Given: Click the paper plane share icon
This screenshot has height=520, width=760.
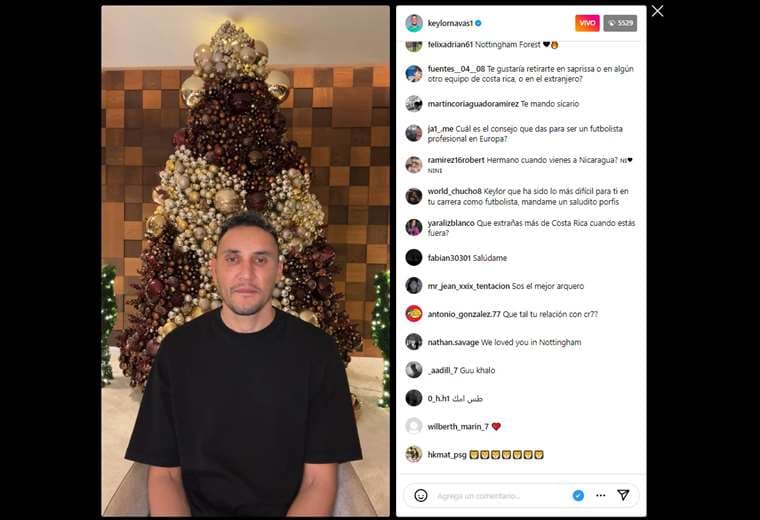Looking at the screenshot, I should [x=623, y=495].
